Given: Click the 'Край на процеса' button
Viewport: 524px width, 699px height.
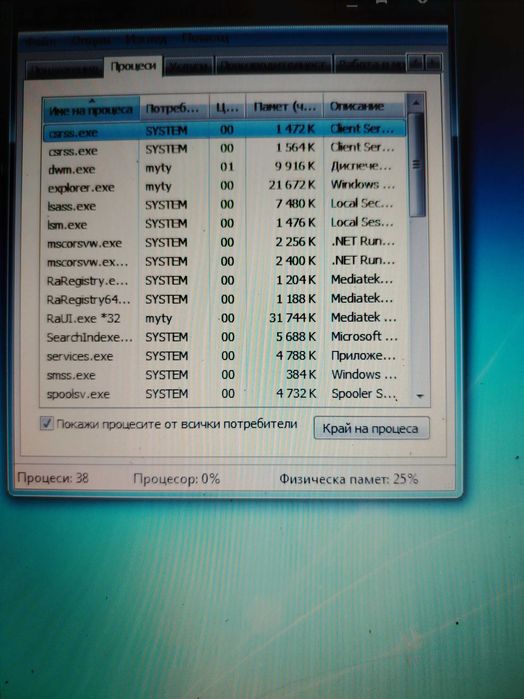Looking at the screenshot, I should tap(371, 428).
